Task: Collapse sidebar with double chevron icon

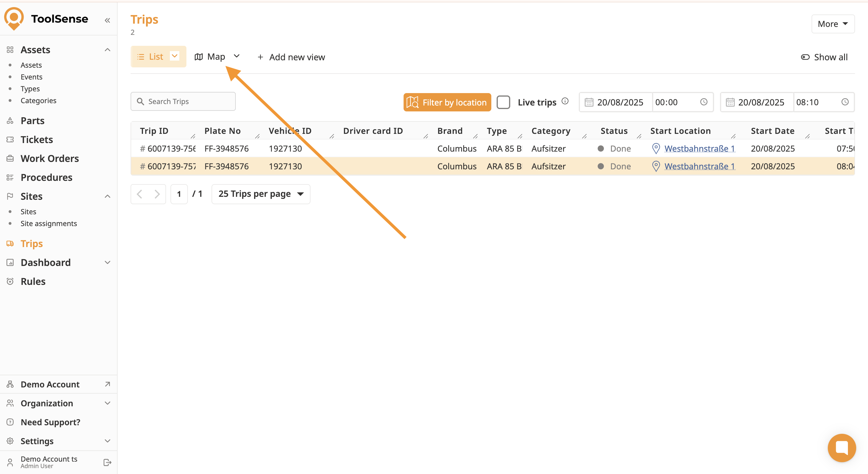Action: coord(107,21)
